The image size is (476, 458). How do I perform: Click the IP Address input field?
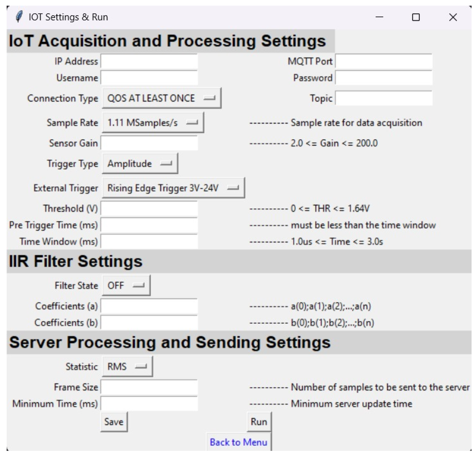coord(149,61)
